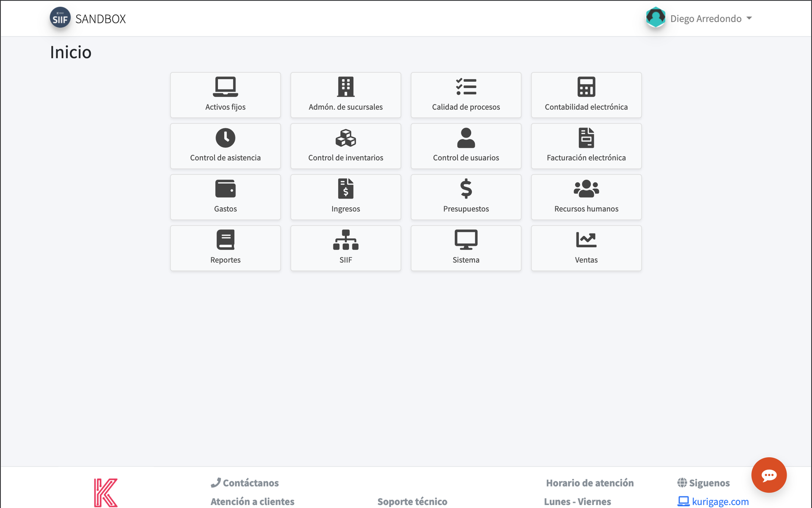
Task: Click the SIIF SANDBOX logo
Action: [88, 19]
